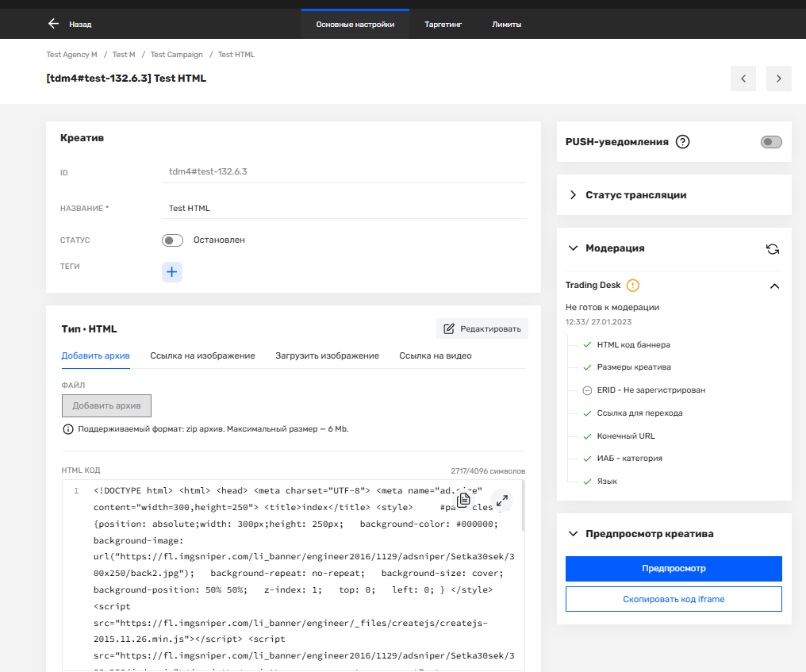Click the grey Добавить архив file button
The width and height of the screenshot is (806, 672).
[x=106, y=405]
